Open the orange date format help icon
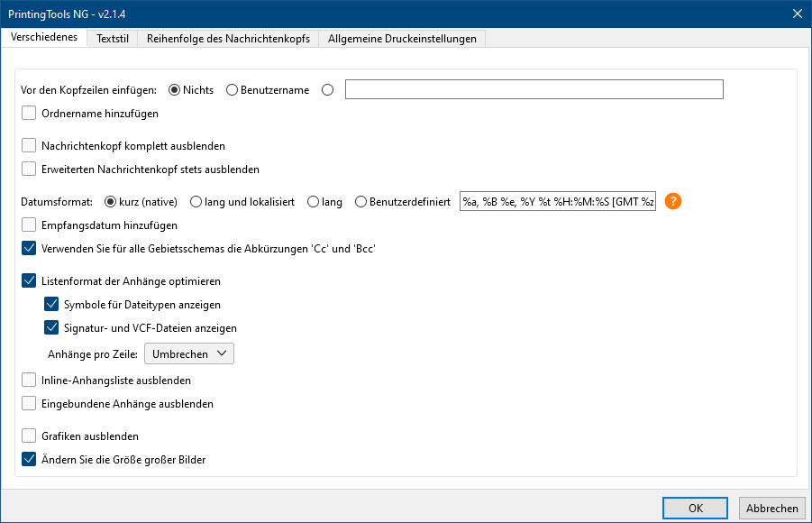 (672, 201)
